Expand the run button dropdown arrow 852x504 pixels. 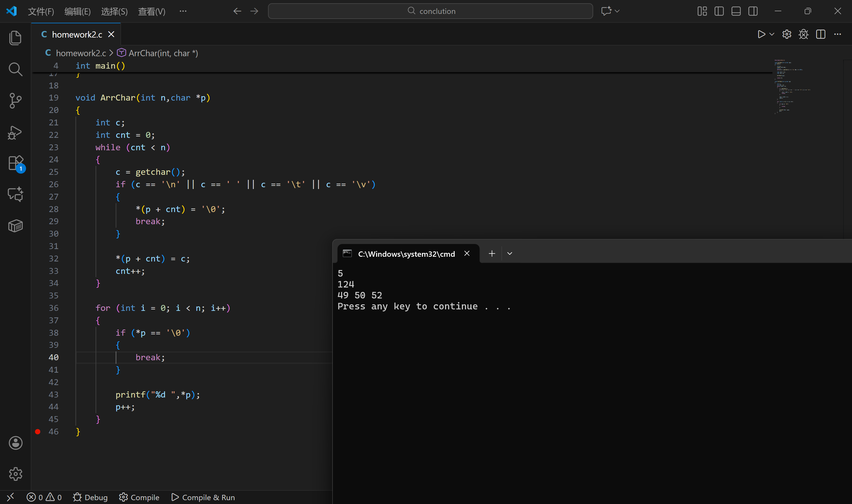(x=772, y=34)
